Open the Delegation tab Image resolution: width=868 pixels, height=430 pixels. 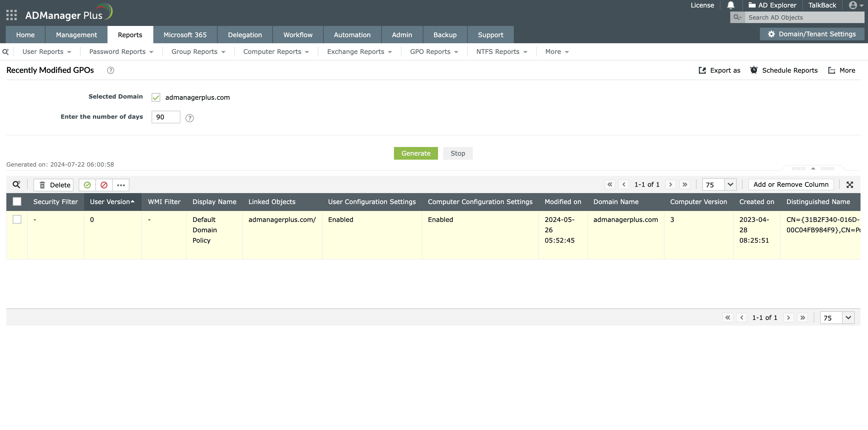click(245, 35)
